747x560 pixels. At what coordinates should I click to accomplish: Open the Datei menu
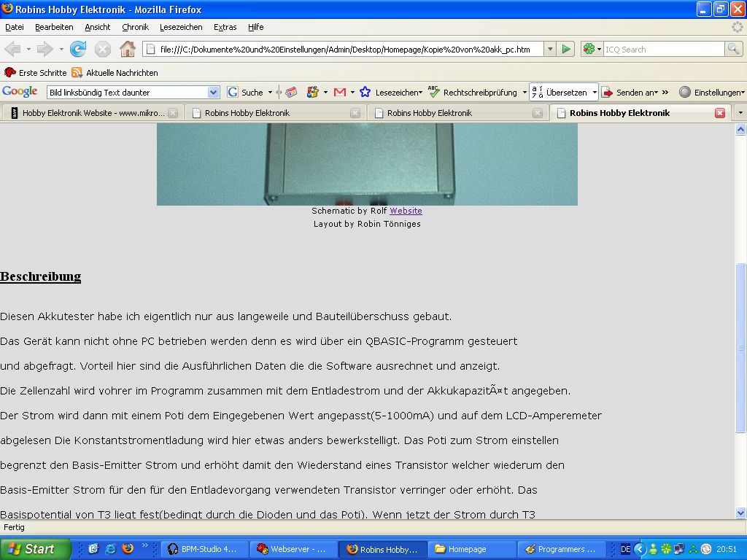tap(15, 27)
